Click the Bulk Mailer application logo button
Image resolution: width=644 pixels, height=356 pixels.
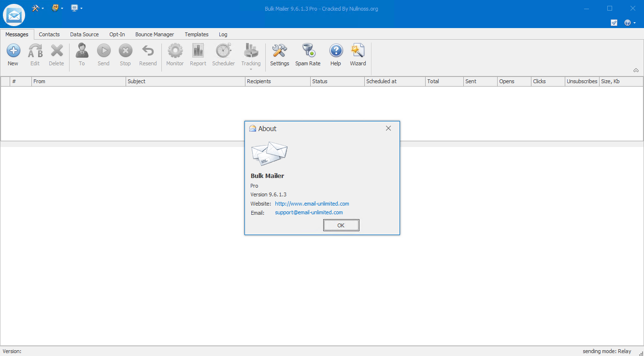click(14, 15)
